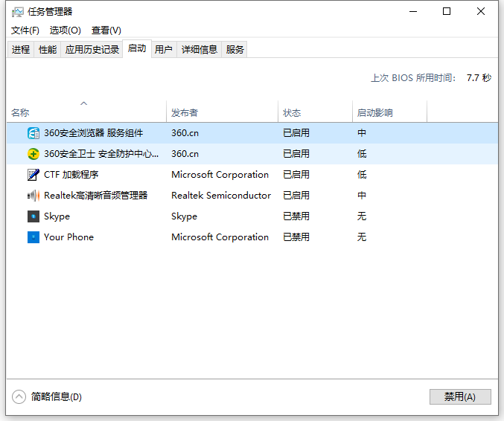Switch to the 性能 tab
Image resolution: width=504 pixels, height=421 pixels.
[x=47, y=50]
